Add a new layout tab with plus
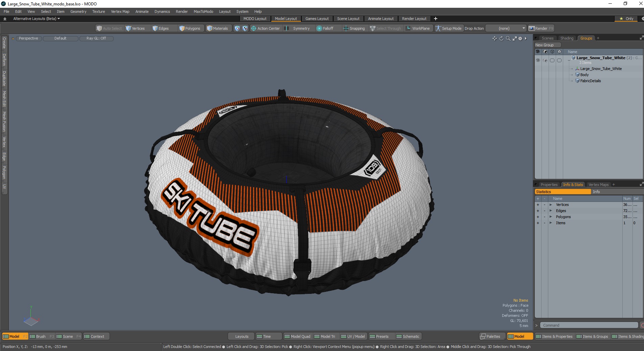 436,19
